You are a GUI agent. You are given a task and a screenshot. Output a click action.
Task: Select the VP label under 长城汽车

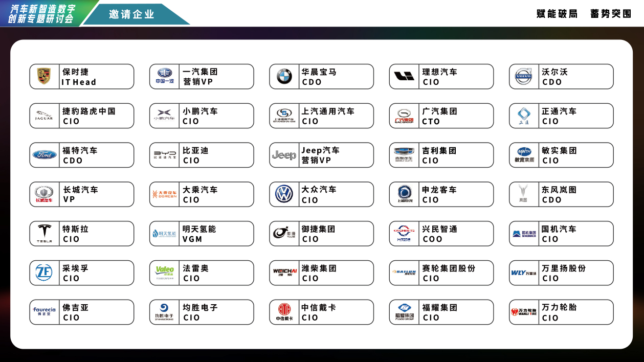click(69, 199)
